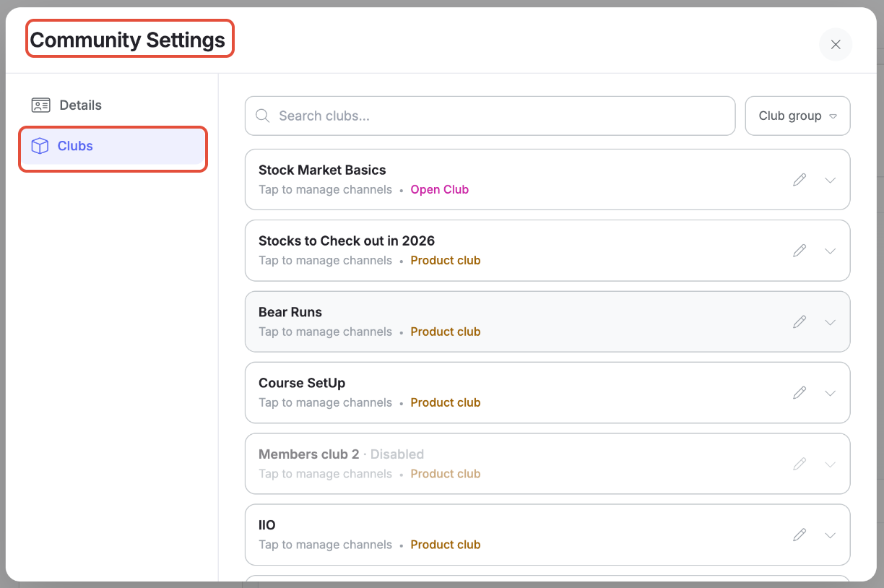Viewport: 884px width, 588px height.
Task: Click the IIO club name
Action: coord(267,525)
